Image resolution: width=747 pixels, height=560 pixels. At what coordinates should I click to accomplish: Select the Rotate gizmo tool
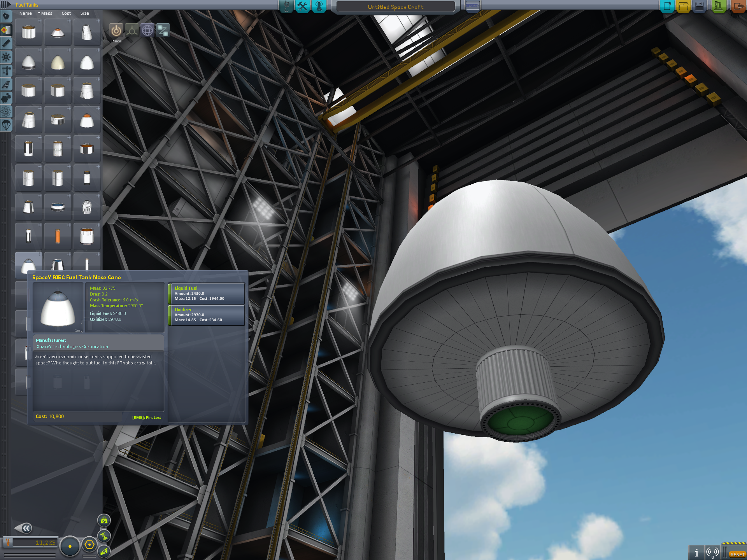coord(147,30)
